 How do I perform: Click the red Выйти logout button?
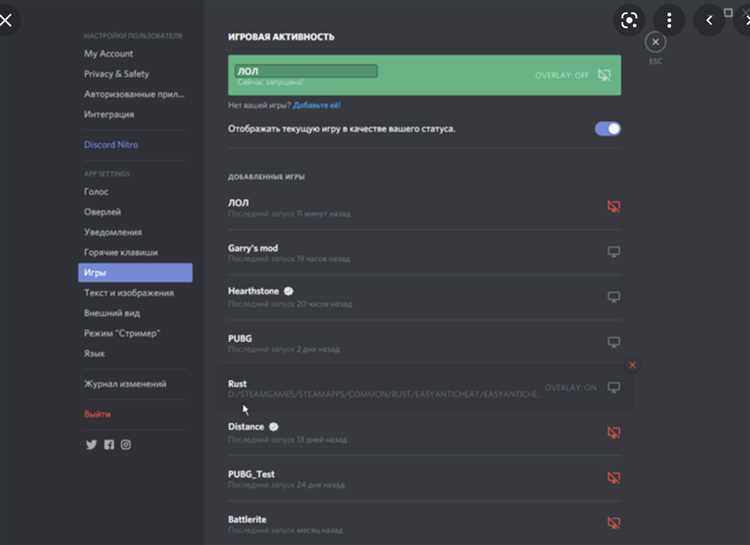click(x=98, y=414)
